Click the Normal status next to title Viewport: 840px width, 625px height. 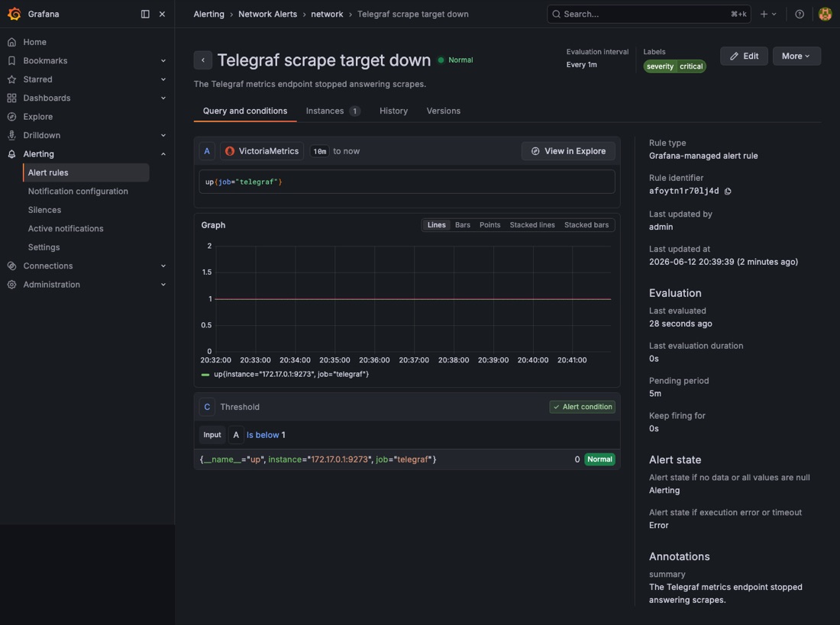point(456,60)
